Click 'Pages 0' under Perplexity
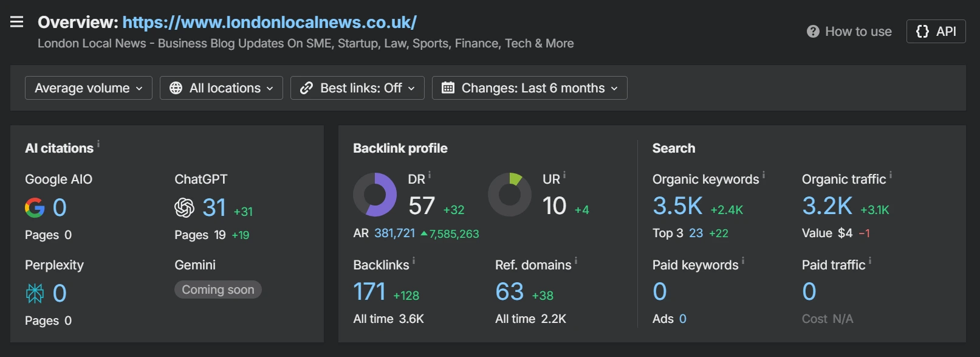The width and height of the screenshot is (980, 357). [48, 321]
